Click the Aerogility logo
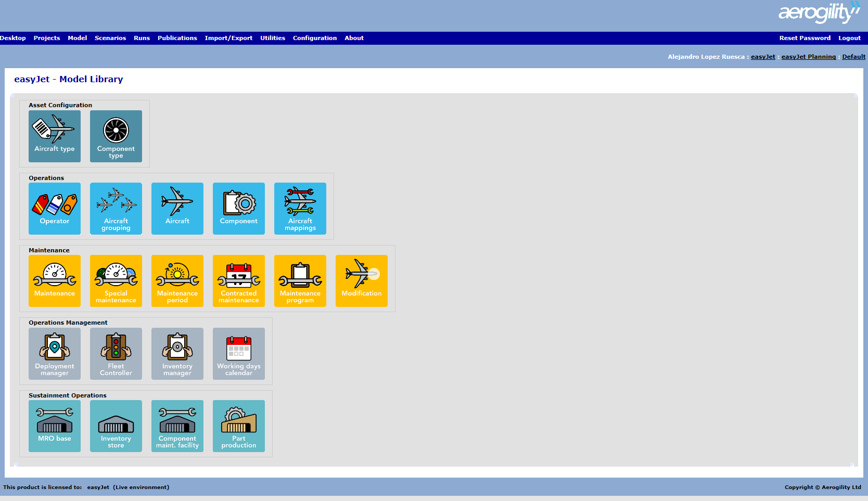This screenshot has height=501, width=868. click(819, 12)
